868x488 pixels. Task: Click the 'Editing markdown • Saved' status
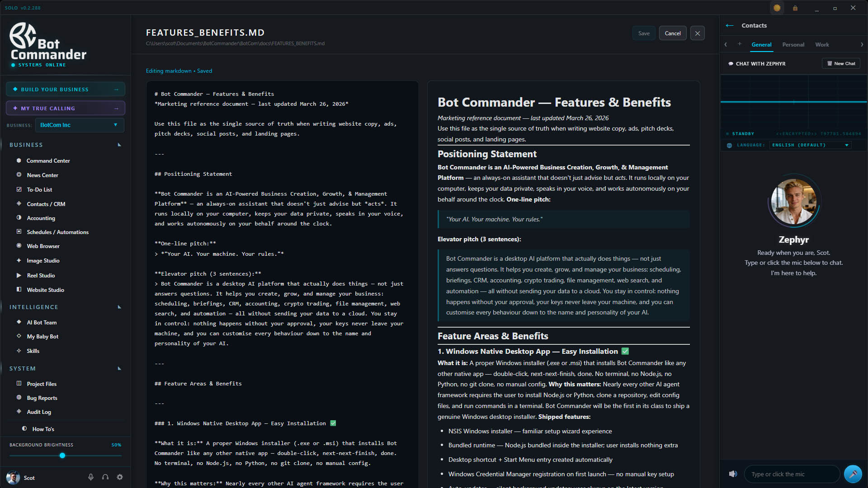click(179, 71)
